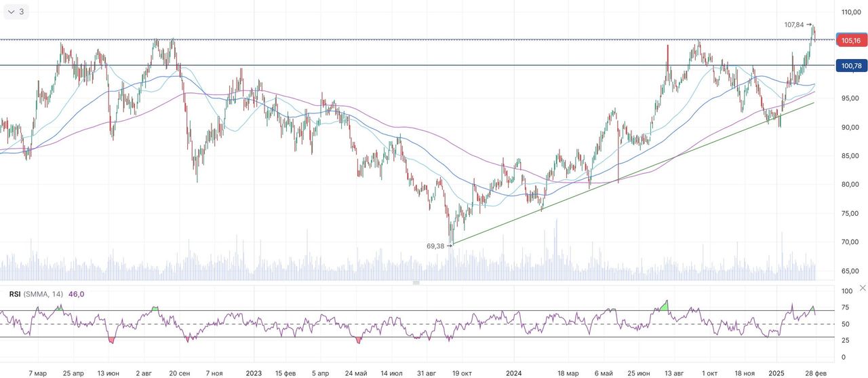Click the RSI indicator title label
Viewport: 868px width, 378px height.
click(x=14, y=294)
